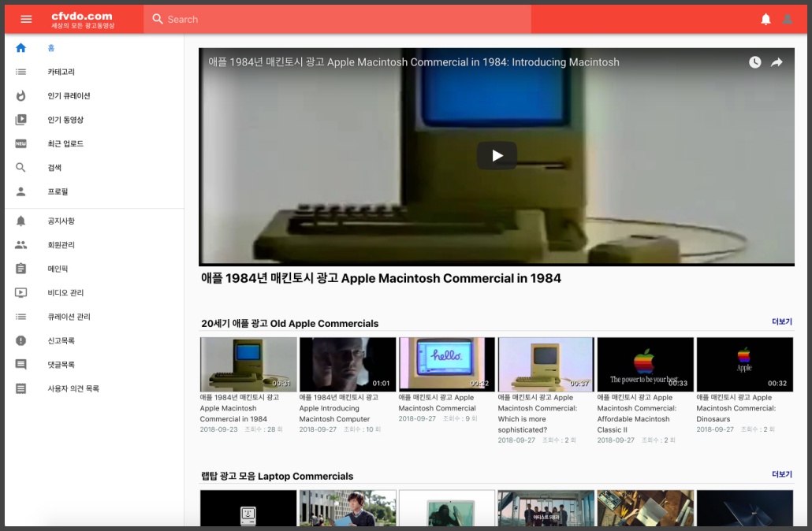Open the hamburger menu icon
The width and height of the screenshot is (812, 531).
pyautogui.click(x=26, y=19)
